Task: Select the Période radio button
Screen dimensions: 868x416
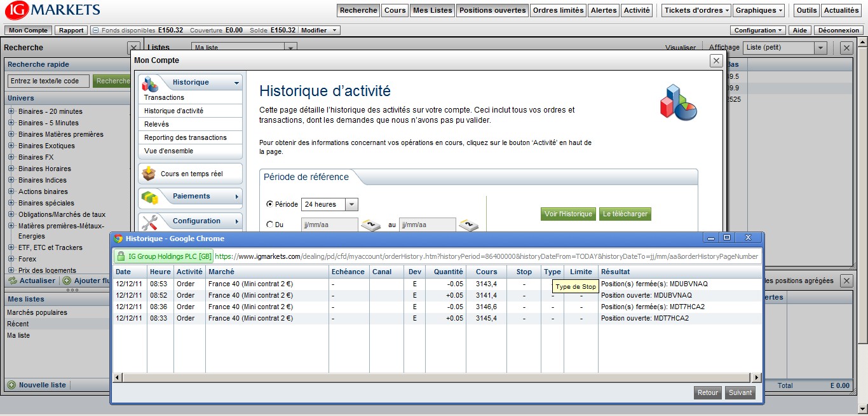Action: click(x=270, y=204)
